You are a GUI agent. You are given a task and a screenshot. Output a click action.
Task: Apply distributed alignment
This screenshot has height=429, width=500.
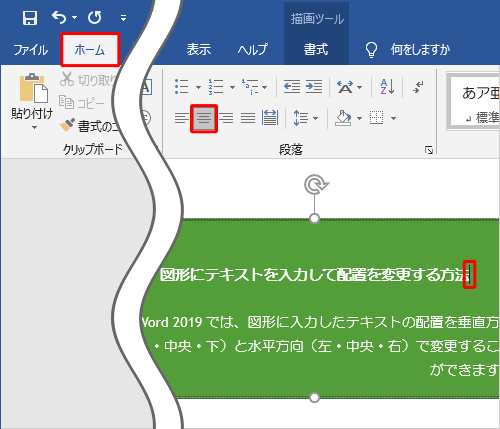click(x=270, y=118)
